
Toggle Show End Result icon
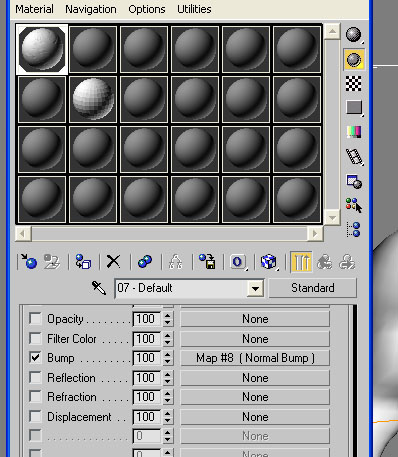click(x=302, y=262)
